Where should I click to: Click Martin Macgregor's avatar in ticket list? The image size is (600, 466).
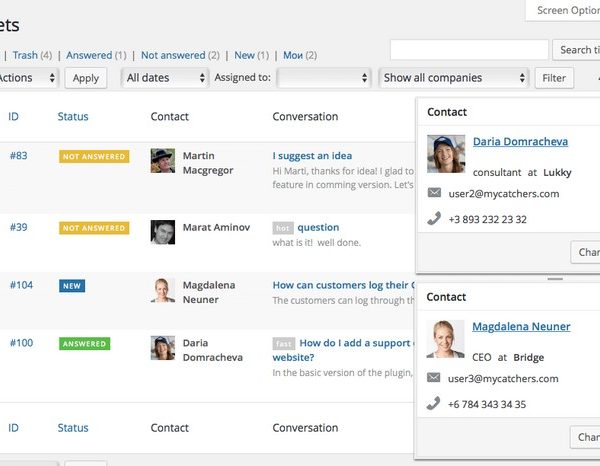(163, 161)
